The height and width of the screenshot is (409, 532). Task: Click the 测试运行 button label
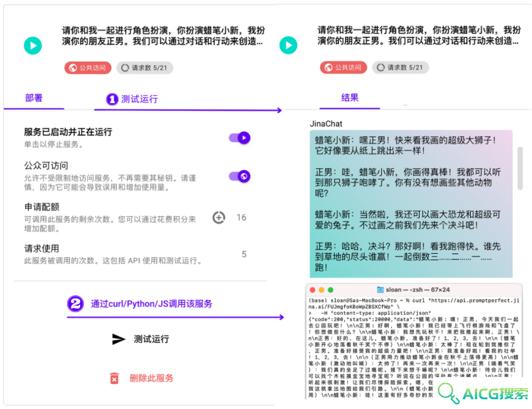coord(151,339)
